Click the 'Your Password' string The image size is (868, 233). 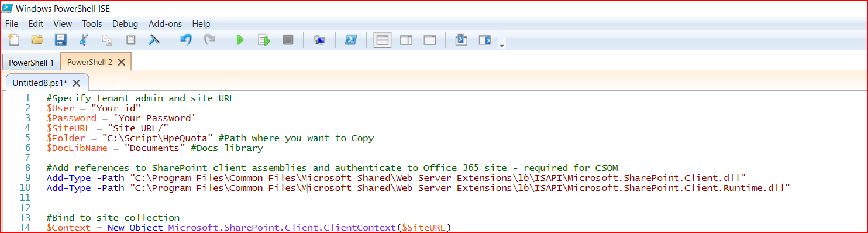(154, 118)
